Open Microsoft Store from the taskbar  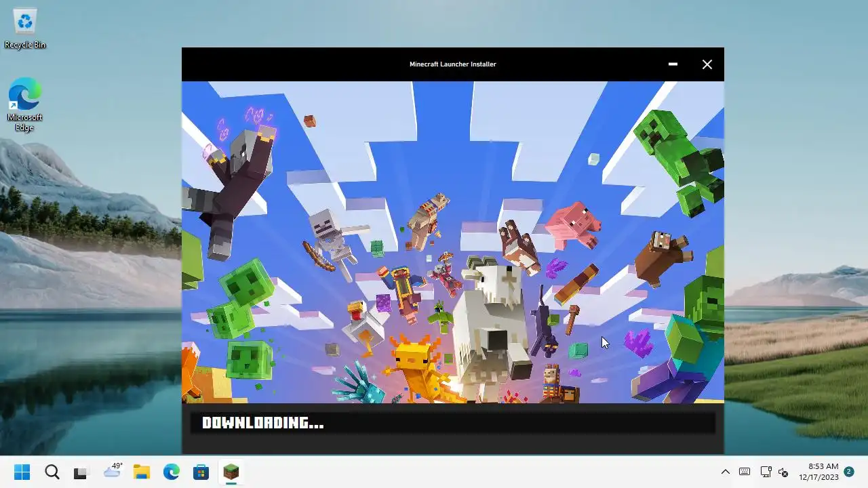click(x=201, y=472)
